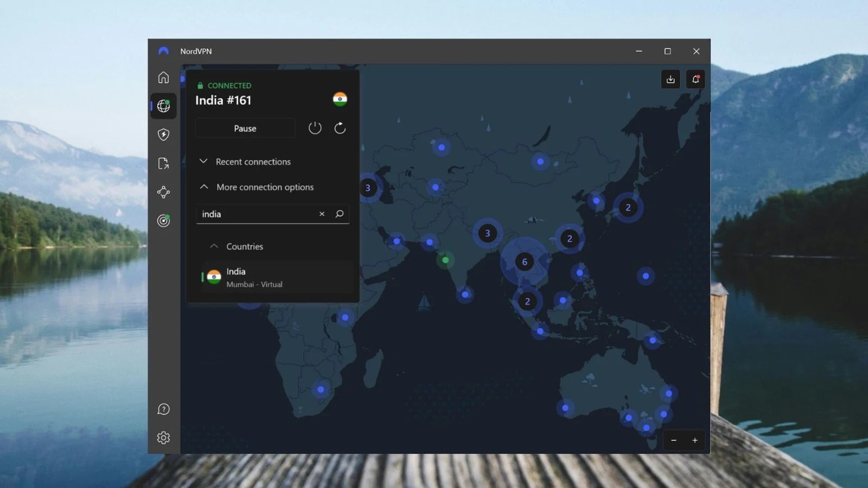Open the help question-mark icon
Viewport: 868px width, 488px height.
(x=164, y=409)
